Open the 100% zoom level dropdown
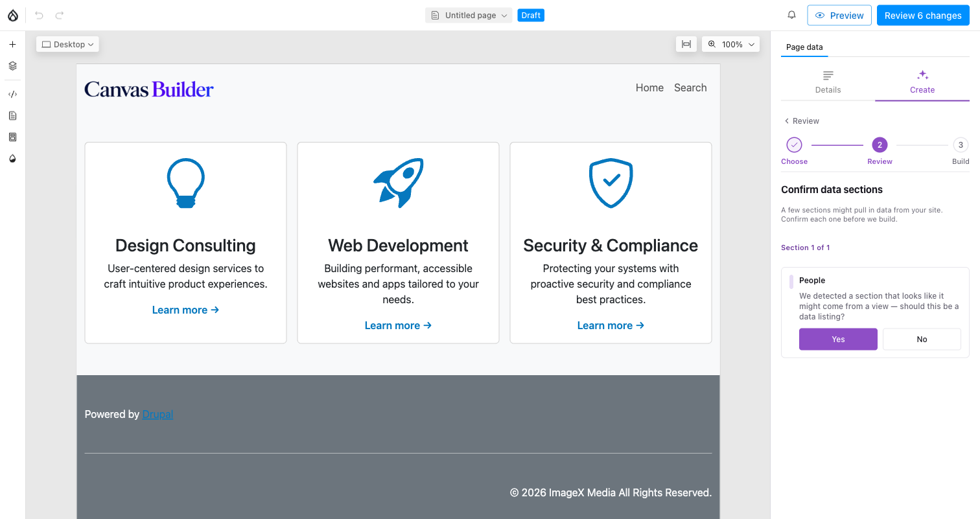This screenshot has width=980, height=519. coord(738,44)
